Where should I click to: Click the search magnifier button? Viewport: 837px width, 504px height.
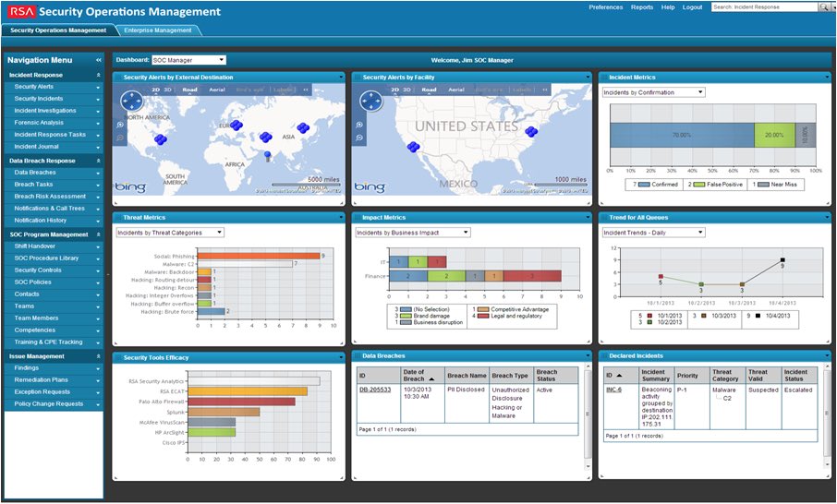825,7
